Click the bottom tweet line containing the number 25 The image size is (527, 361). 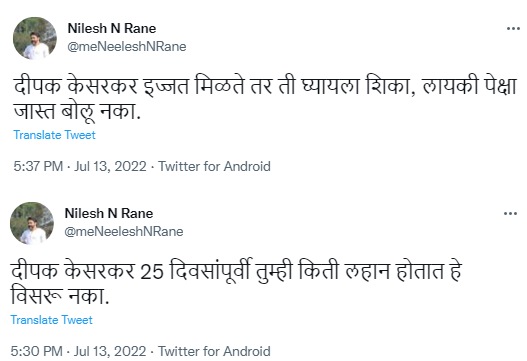coord(236,271)
